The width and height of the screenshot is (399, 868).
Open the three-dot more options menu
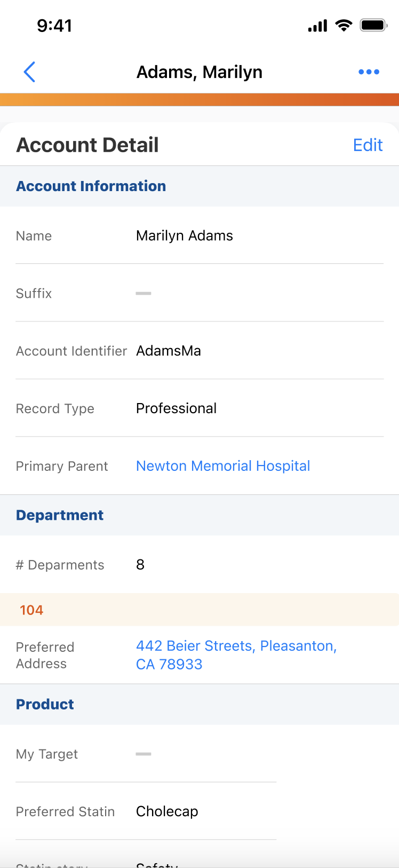click(x=369, y=72)
